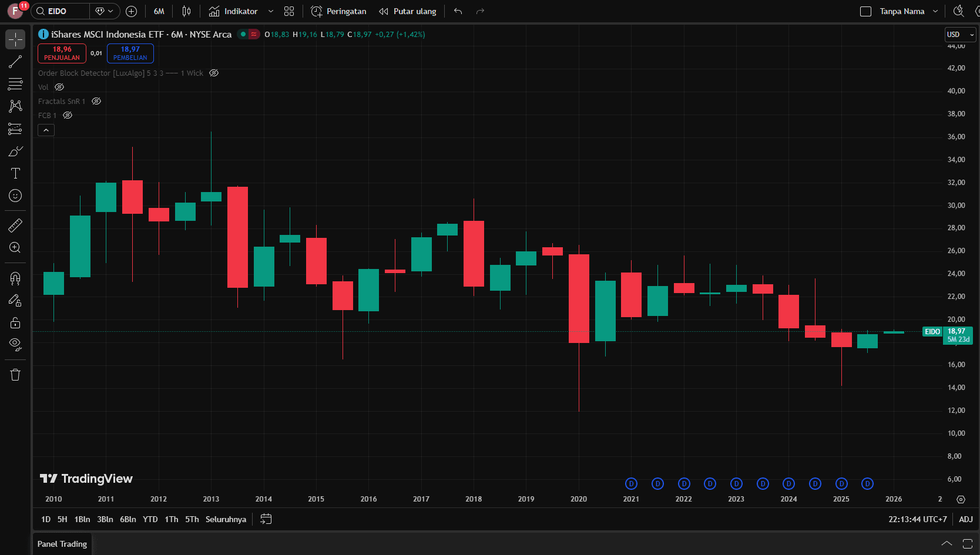Toggle visibility of FCB indicator
The image size is (980, 555).
coord(68,115)
